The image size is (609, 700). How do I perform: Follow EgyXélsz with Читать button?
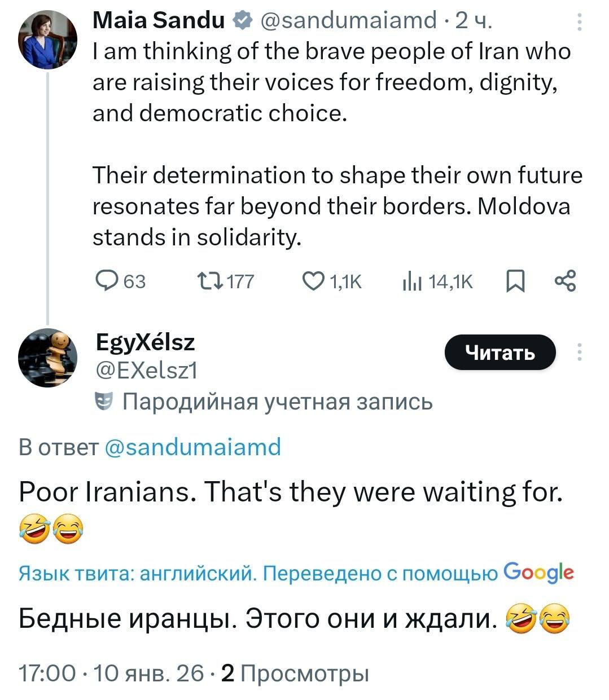500,353
